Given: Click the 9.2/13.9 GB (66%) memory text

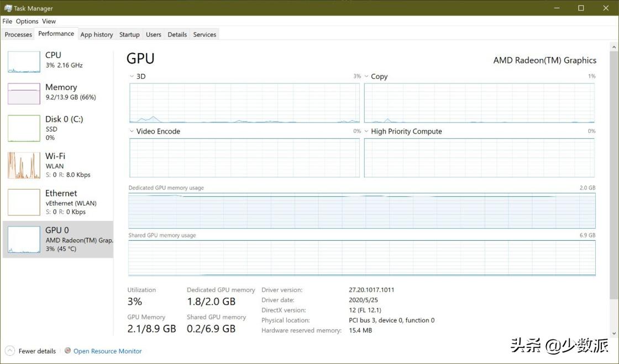Looking at the screenshot, I should click(x=71, y=97).
